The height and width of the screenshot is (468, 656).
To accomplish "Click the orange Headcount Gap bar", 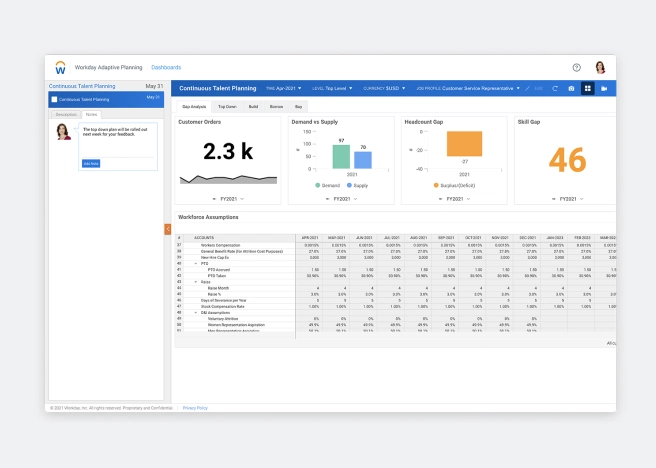I will [x=464, y=144].
